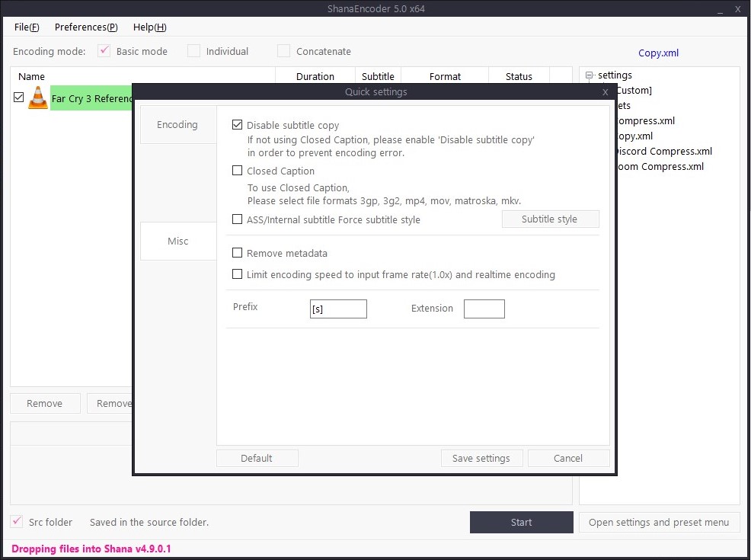Select Zoom Compress.xml preset in tree
The width and height of the screenshot is (751, 560).
[x=660, y=167]
